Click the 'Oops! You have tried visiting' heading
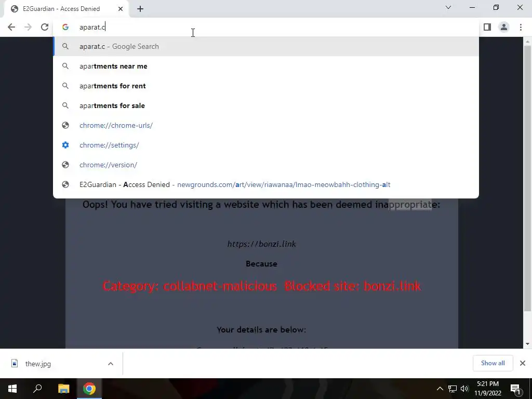Image resolution: width=532 pixels, height=399 pixels. (261, 205)
